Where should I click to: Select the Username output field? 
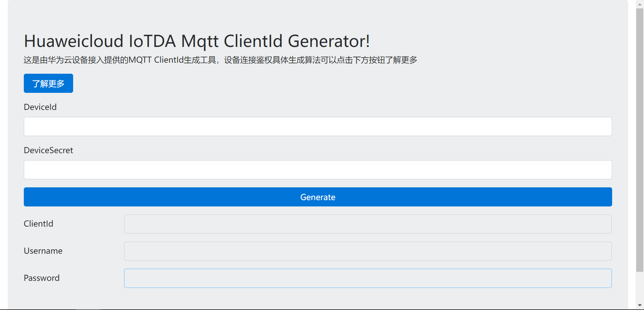tap(368, 251)
